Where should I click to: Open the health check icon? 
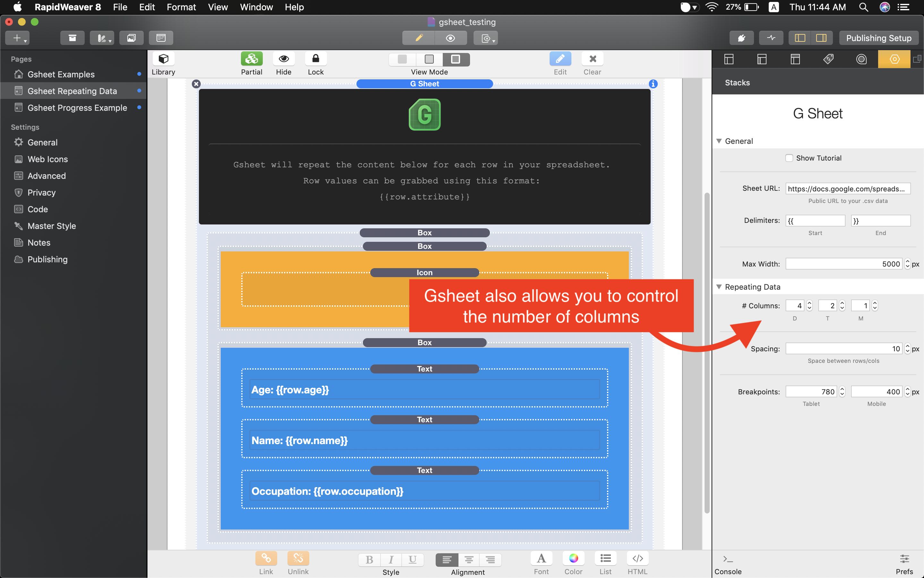coord(771,38)
